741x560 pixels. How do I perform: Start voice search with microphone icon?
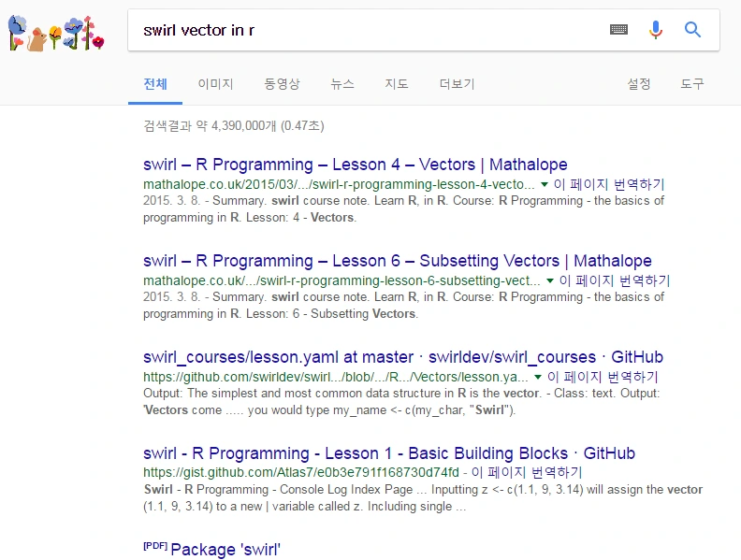[656, 30]
